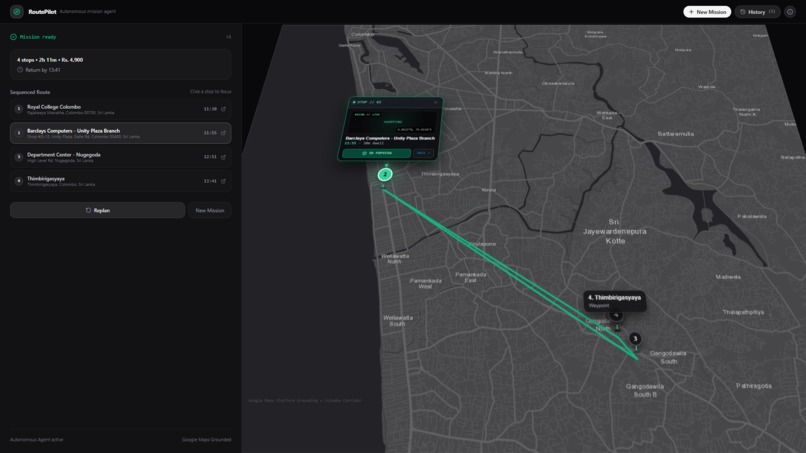Close the Stop 02 popup card
The height and width of the screenshot is (453, 806).
(x=435, y=102)
